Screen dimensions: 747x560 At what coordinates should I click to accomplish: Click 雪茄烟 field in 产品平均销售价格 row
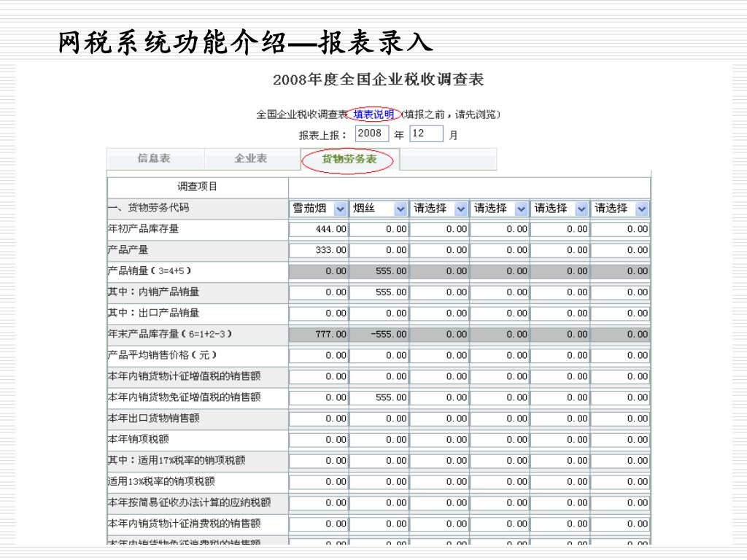click(319, 355)
